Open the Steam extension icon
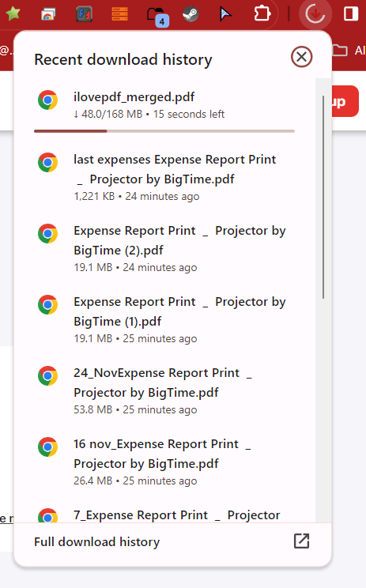This screenshot has height=588, width=366. pyautogui.click(x=191, y=14)
